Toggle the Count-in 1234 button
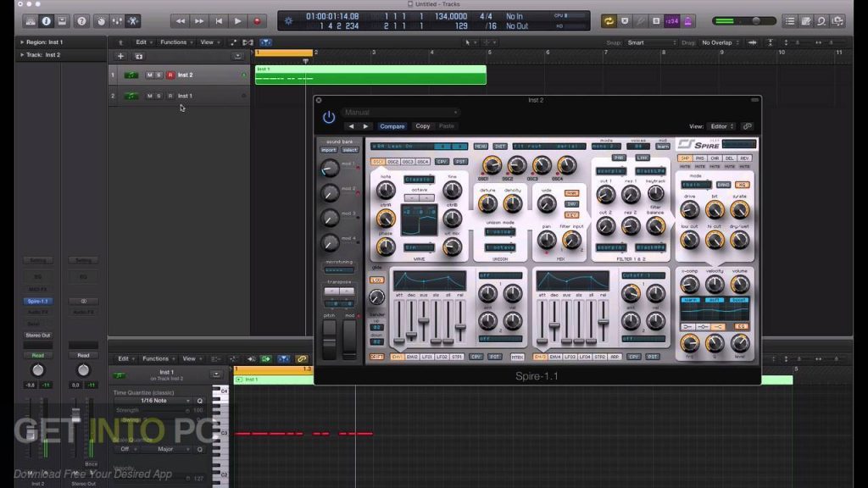 click(671, 21)
